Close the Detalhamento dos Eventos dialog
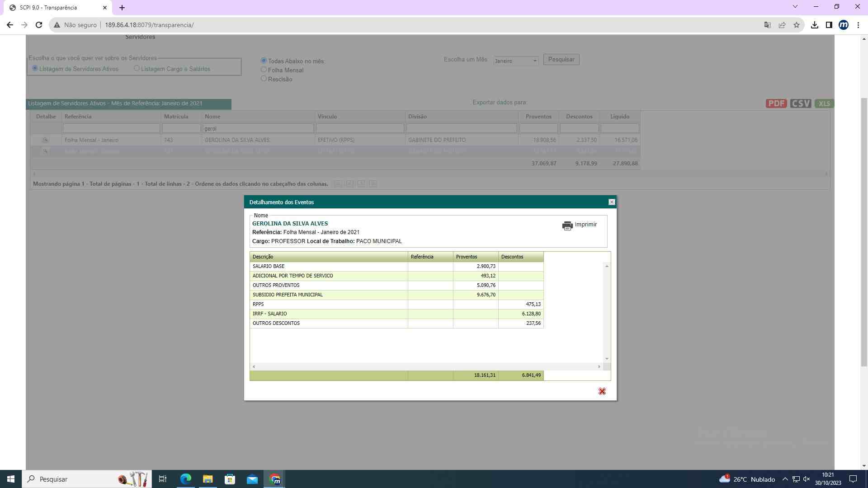This screenshot has height=488, width=868. tap(612, 202)
